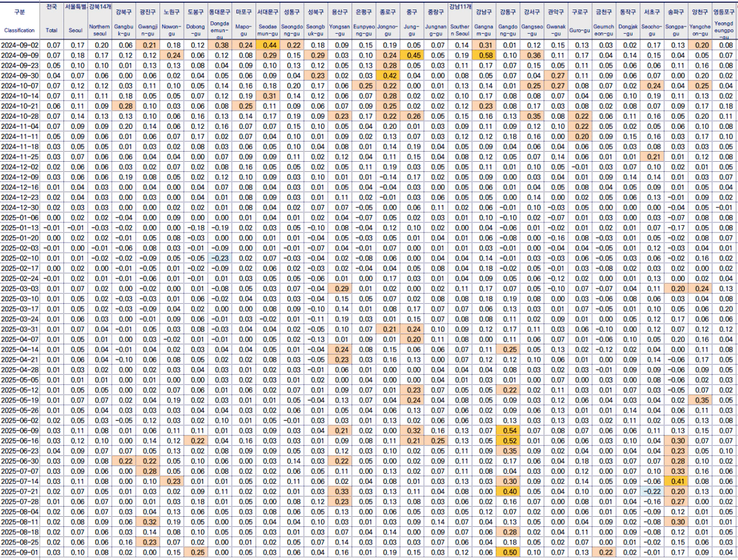Click highlighted 0.54 Gangdong-gu cell for 2025-06-09
The height and width of the screenshot is (560, 738).
pos(508,430)
